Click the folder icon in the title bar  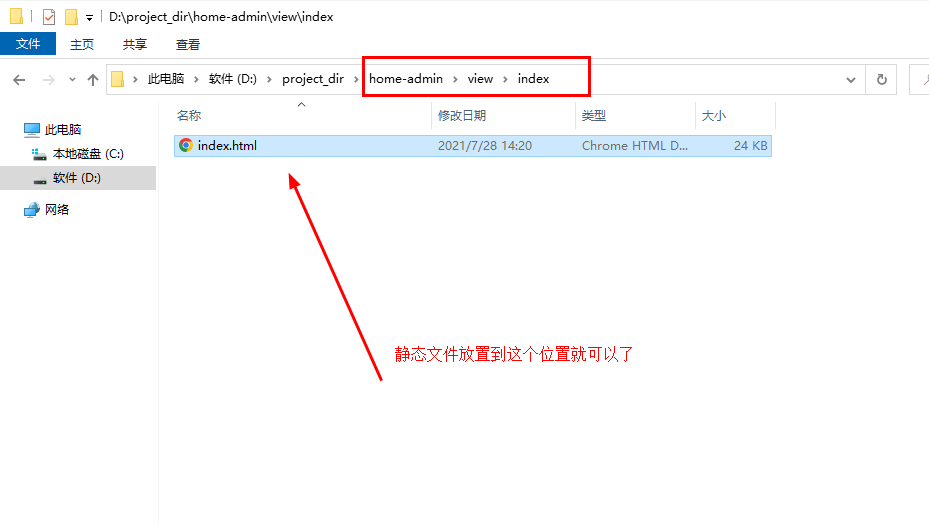(17, 17)
